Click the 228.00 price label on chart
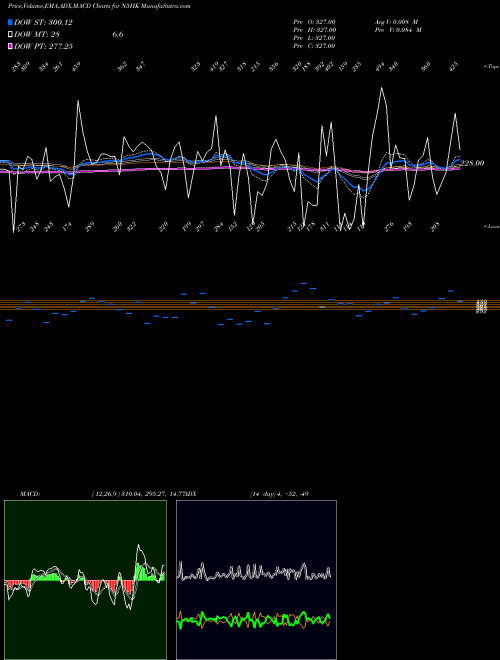The width and height of the screenshot is (500, 660). pos(472,163)
